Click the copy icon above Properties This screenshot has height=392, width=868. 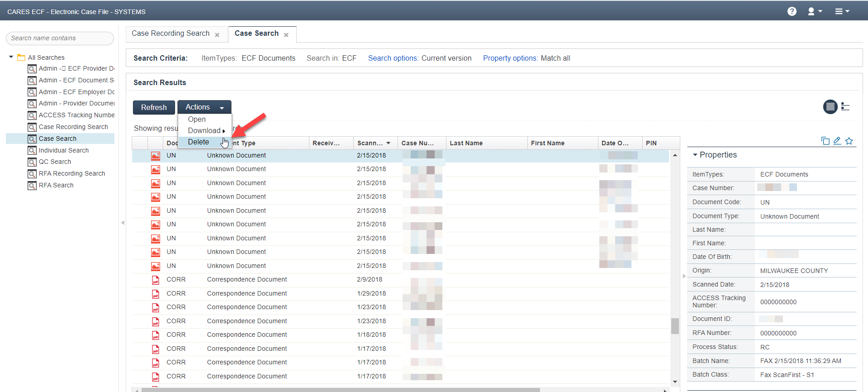point(825,141)
